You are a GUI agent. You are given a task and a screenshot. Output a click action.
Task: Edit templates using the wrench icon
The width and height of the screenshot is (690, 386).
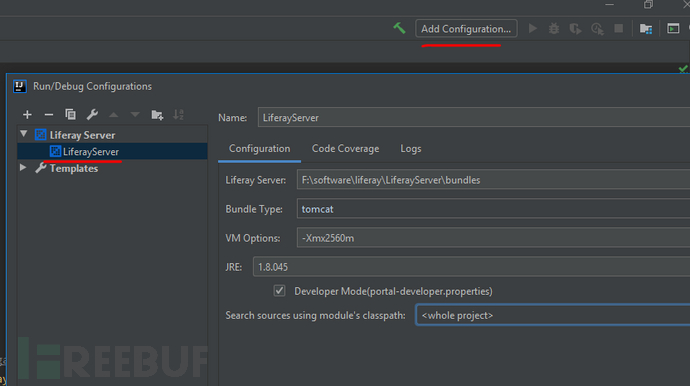pos(92,114)
